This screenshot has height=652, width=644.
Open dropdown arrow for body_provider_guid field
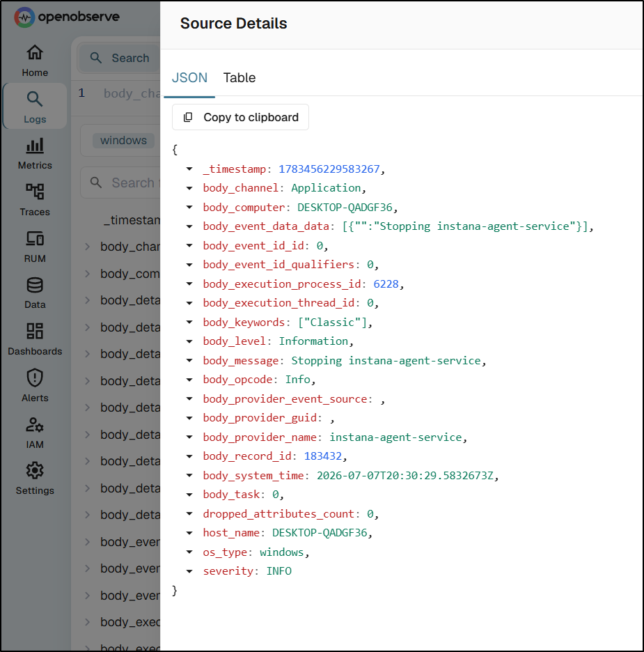click(x=189, y=418)
